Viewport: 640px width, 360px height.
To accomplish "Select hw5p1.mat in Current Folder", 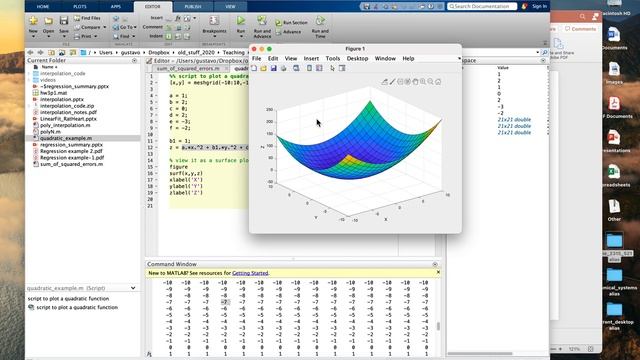I will (x=53, y=93).
